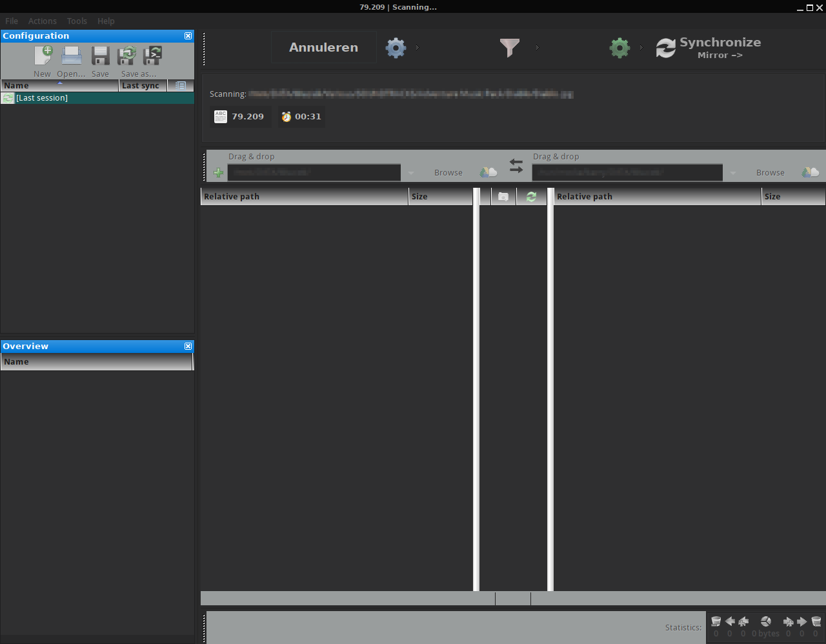826x644 pixels.
Task: Open the Help menu
Action: 106,21
